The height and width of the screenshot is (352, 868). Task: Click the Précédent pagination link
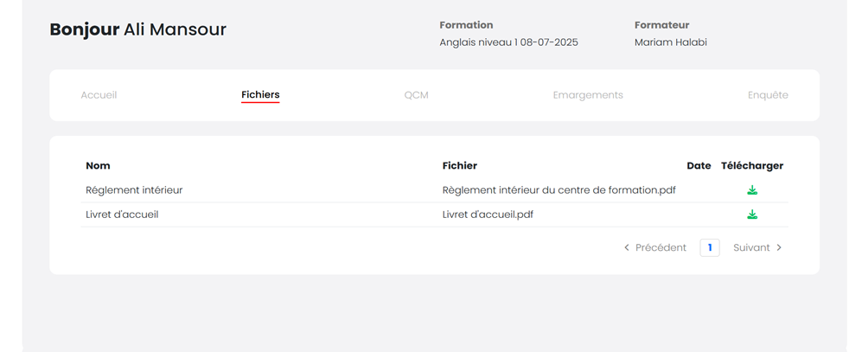[661, 247]
